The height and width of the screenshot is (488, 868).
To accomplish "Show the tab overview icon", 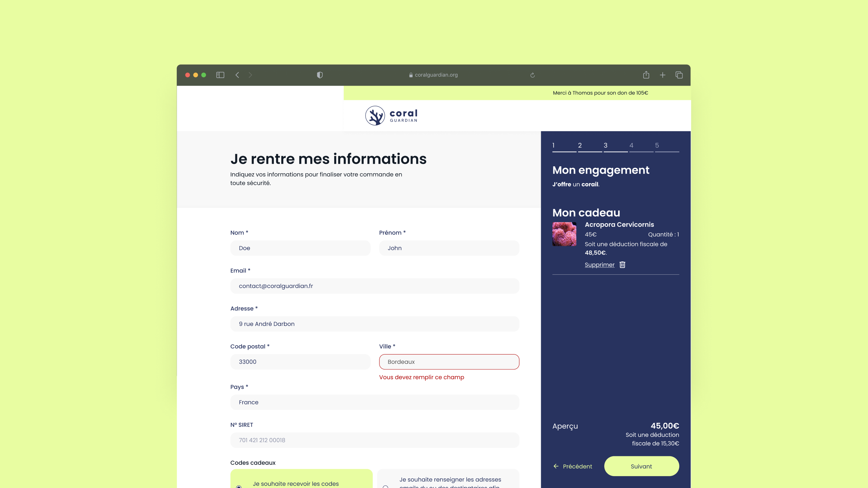I will coord(679,75).
